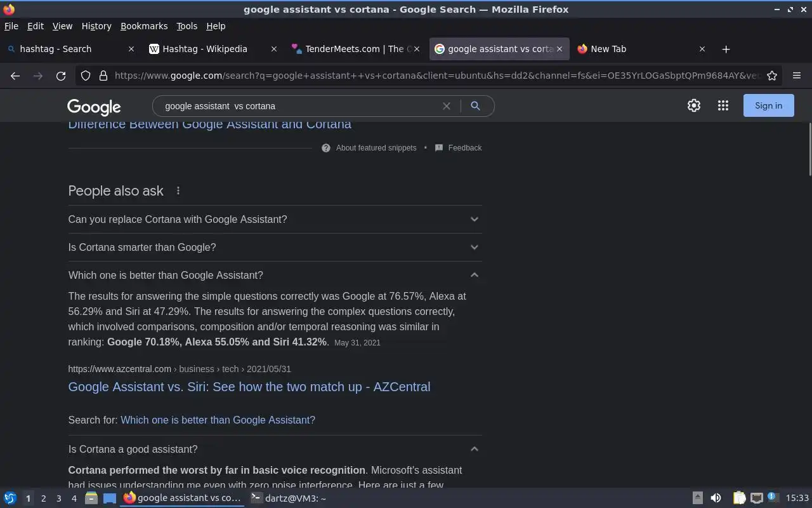Open People also ask options menu
This screenshot has width=812, height=508.
(178, 190)
